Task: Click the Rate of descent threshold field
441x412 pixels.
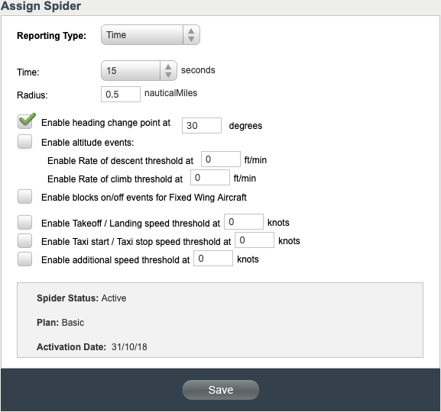Action: pos(221,159)
